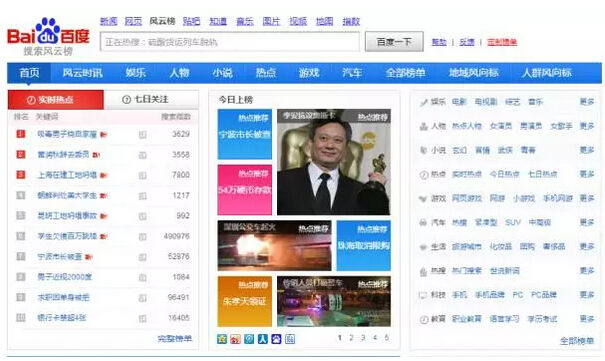Go to page 5 of 今日上榜
This screenshot has height=361, width=605.
pos(387,338)
